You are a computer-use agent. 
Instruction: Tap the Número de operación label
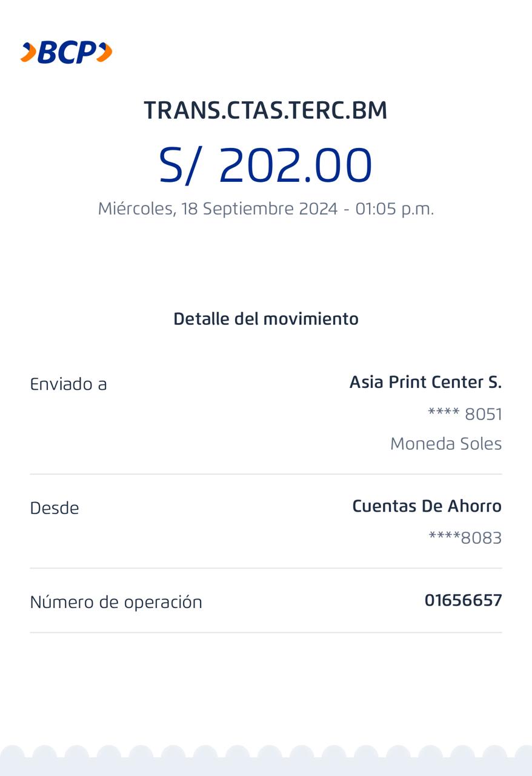pyautogui.click(x=116, y=602)
